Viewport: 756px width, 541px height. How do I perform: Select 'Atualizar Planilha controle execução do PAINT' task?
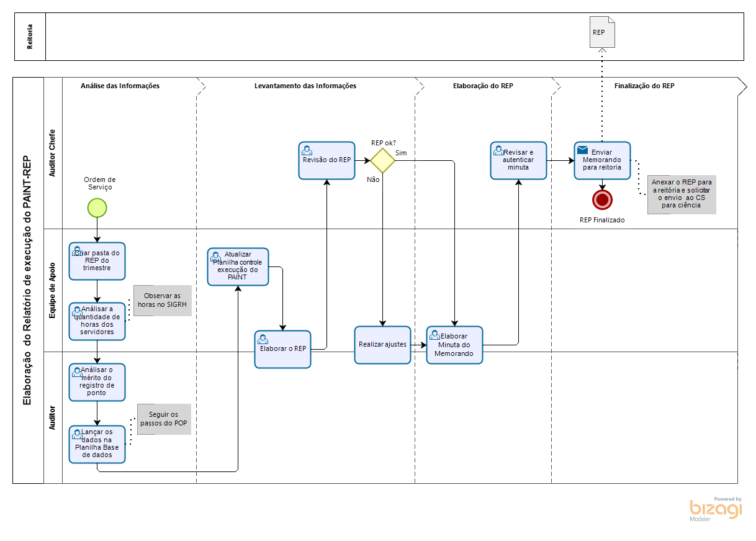238,267
